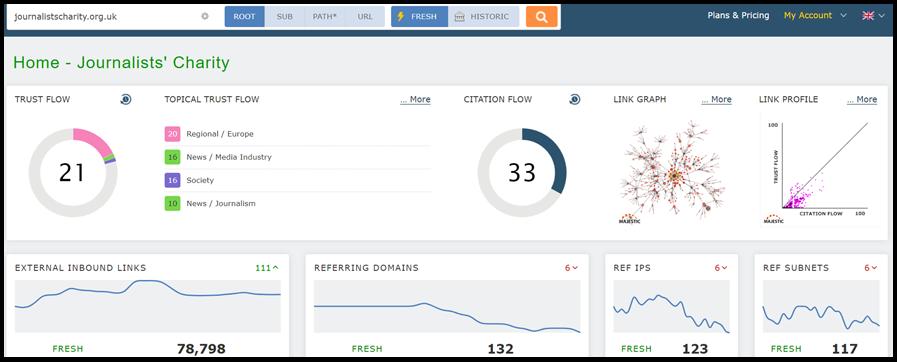Click Topical Trust Flow More link

(415, 100)
